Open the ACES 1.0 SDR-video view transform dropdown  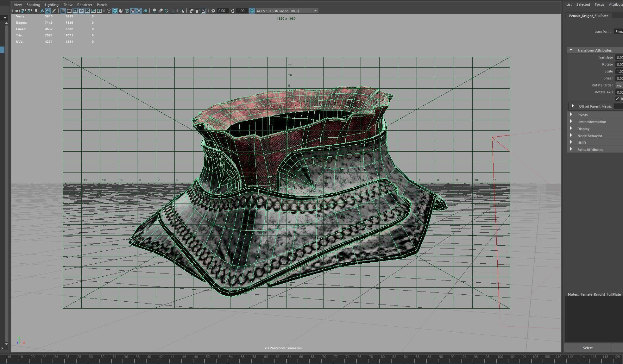315,11
